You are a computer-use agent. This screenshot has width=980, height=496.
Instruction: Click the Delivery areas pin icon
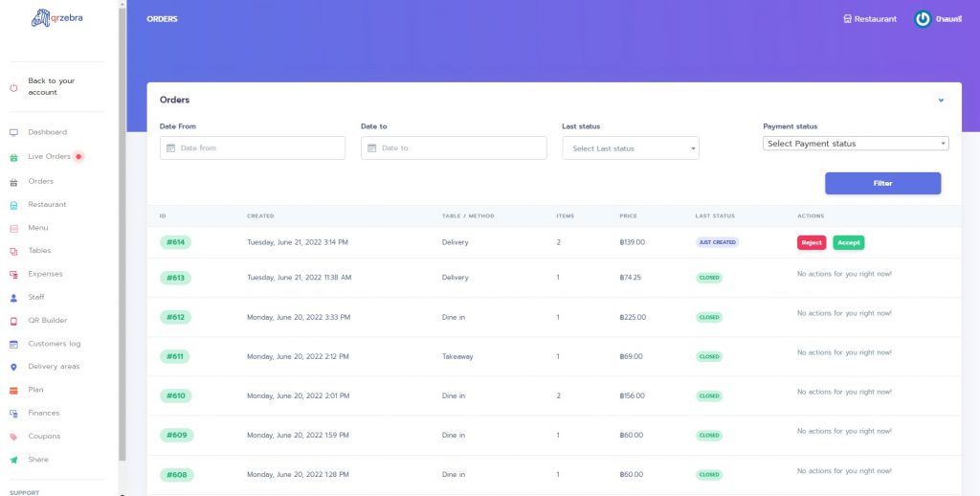(x=13, y=367)
